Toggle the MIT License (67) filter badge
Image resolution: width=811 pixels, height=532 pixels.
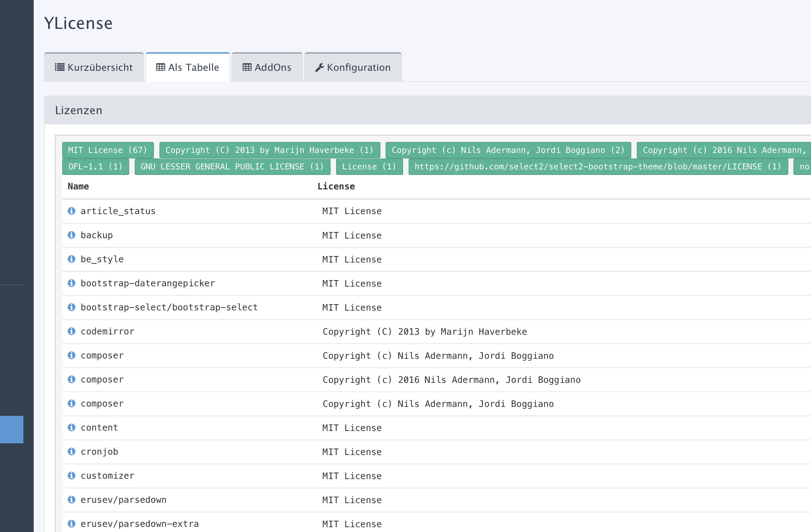(108, 150)
